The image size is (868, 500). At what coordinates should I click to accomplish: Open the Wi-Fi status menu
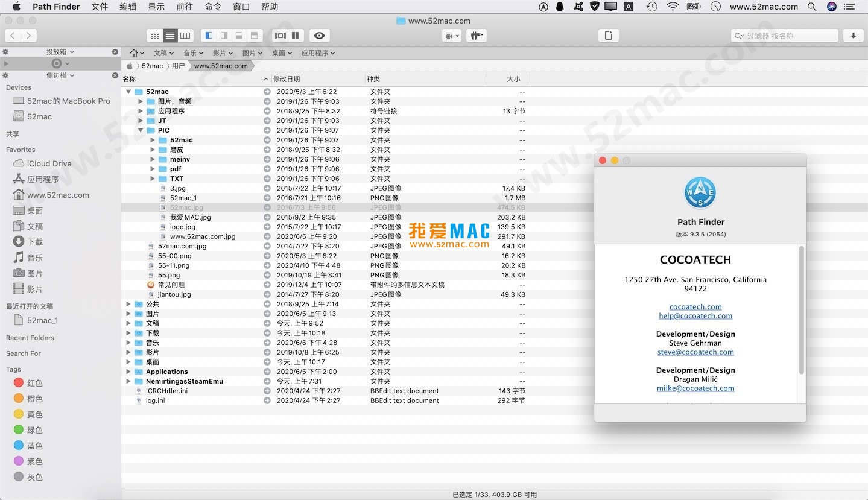[673, 7]
